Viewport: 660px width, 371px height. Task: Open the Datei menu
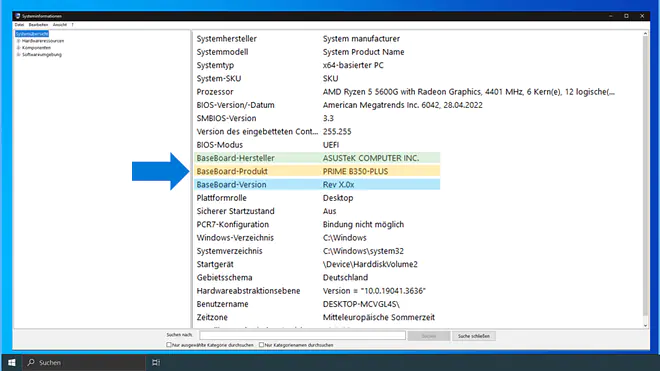[19, 25]
